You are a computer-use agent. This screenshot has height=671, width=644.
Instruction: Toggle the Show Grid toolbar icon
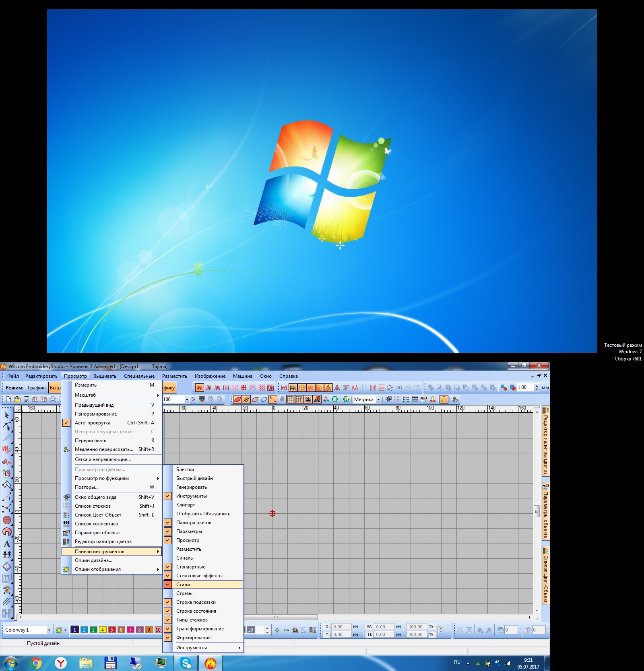click(290, 399)
